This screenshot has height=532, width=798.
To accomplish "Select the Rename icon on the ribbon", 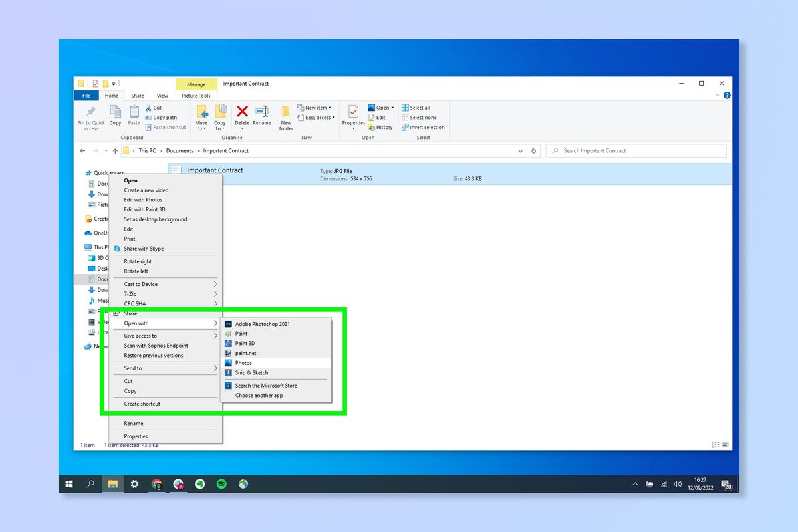I will (x=262, y=114).
